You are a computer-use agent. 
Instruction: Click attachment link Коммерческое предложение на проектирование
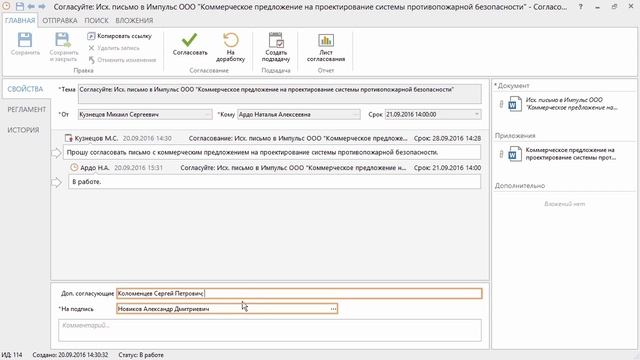click(571, 154)
